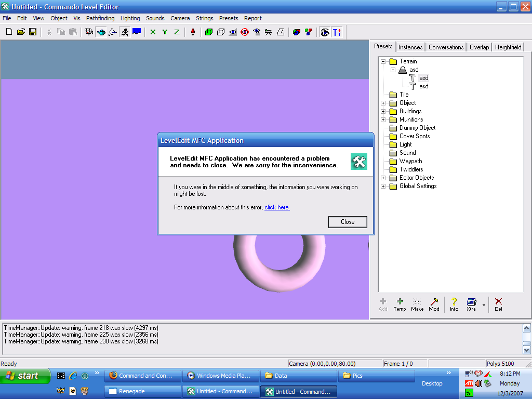Viewport: 532px width, 399px height.
Task: Expand the Buildings folder node
Action: coord(383,111)
